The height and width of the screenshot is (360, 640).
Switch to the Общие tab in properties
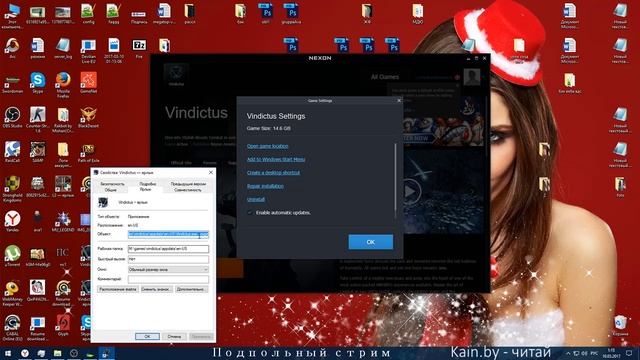click(x=111, y=190)
